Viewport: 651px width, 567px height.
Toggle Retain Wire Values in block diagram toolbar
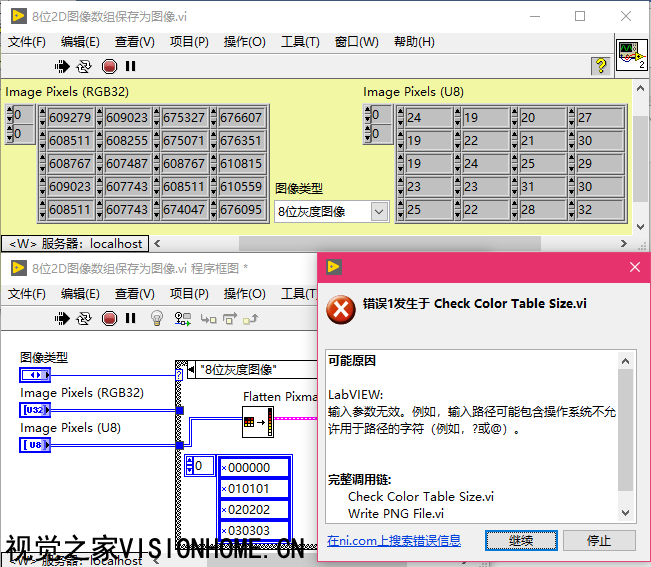tap(182, 318)
